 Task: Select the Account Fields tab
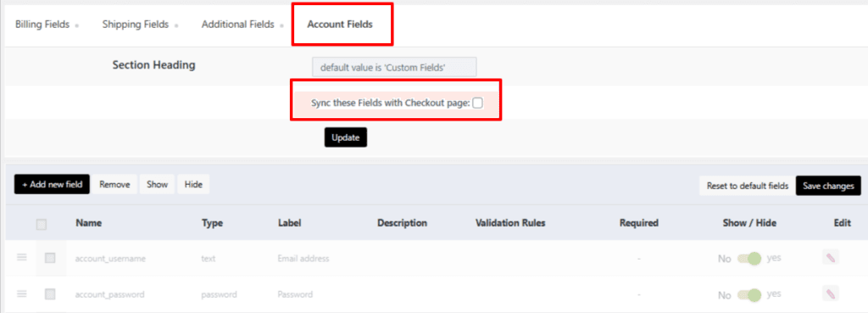pos(340,25)
